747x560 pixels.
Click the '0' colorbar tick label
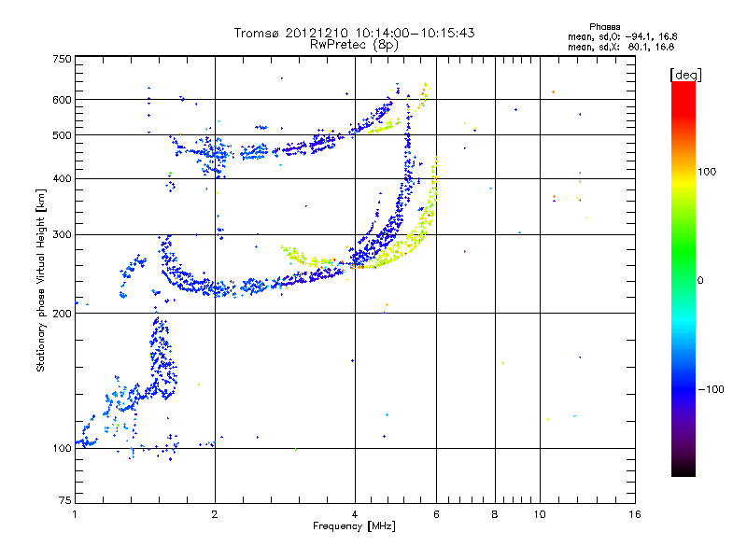pos(700,281)
